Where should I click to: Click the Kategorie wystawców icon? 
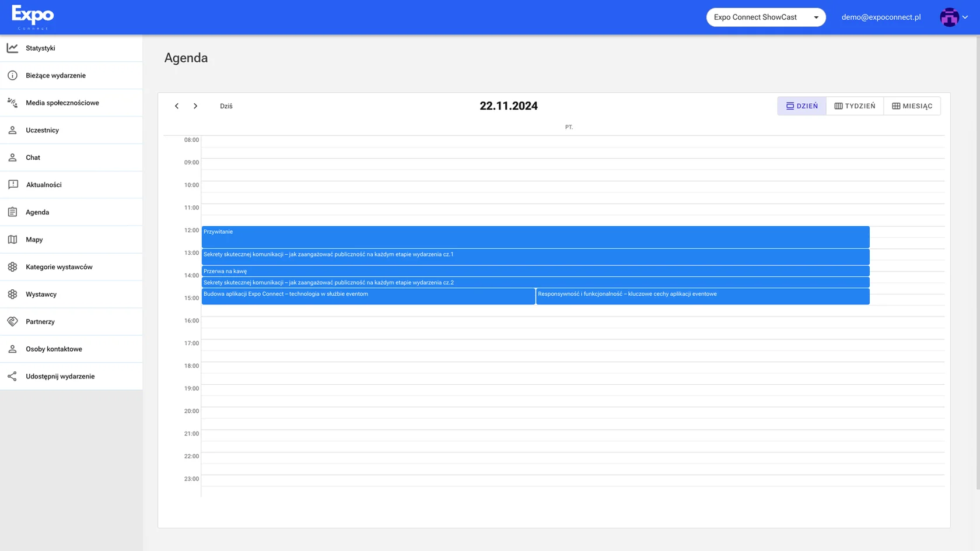12,267
